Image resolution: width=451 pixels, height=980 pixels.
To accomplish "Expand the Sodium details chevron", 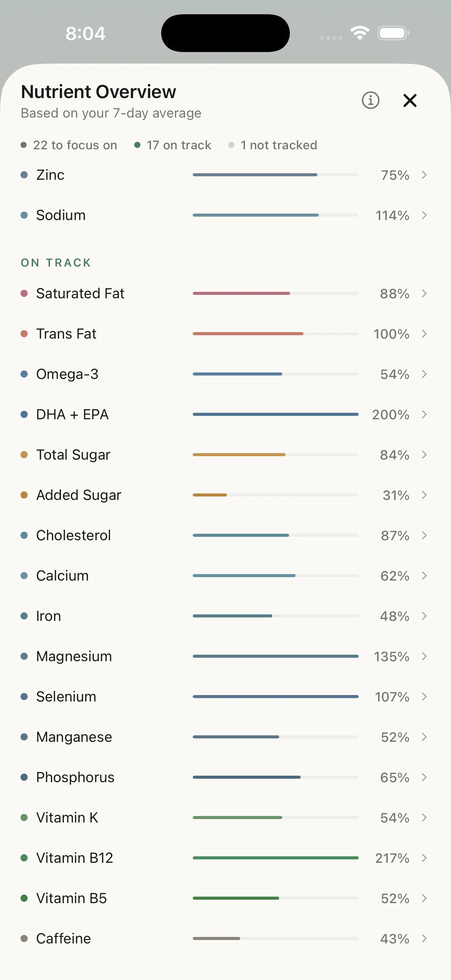I will pyautogui.click(x=425, y=215).
